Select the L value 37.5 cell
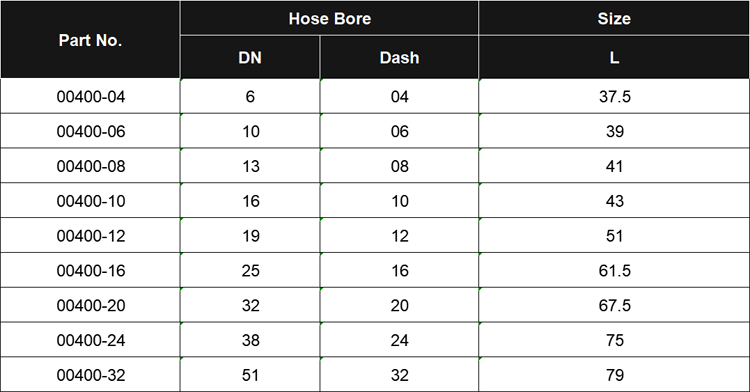This screenshot has width=750, height=392. click(x=614, y=96)
